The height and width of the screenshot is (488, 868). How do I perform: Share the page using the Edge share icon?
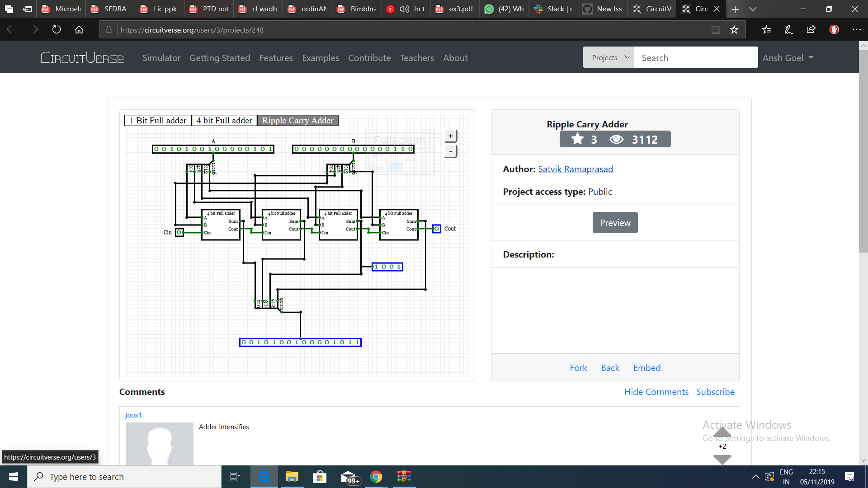811,29
